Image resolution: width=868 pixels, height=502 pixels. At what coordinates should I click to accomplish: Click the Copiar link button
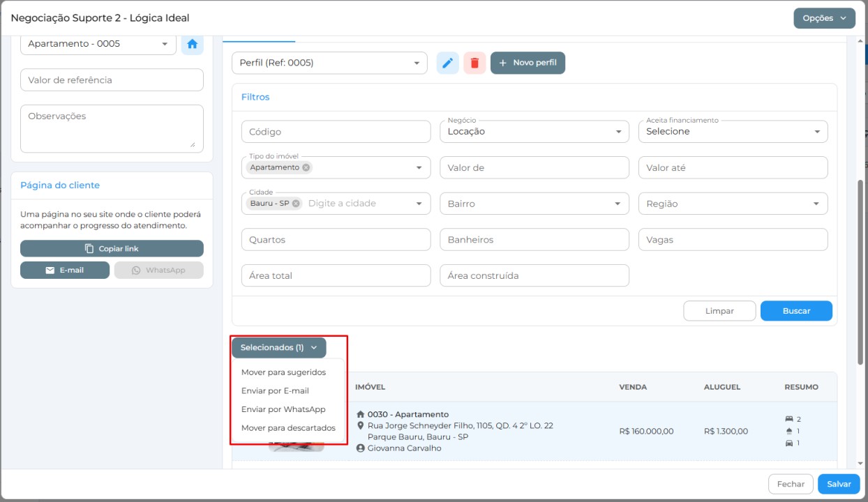[x=112, y=248]
